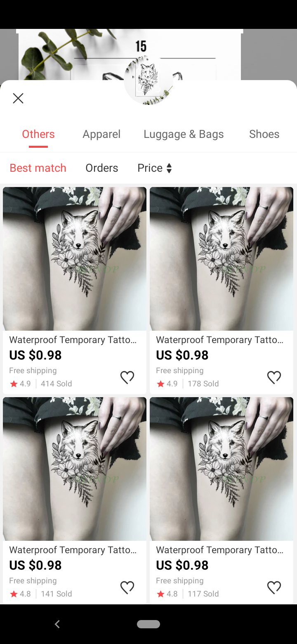Like the product showing 117 Sold
The image size is (297, 644).
[x=274, y=587]
